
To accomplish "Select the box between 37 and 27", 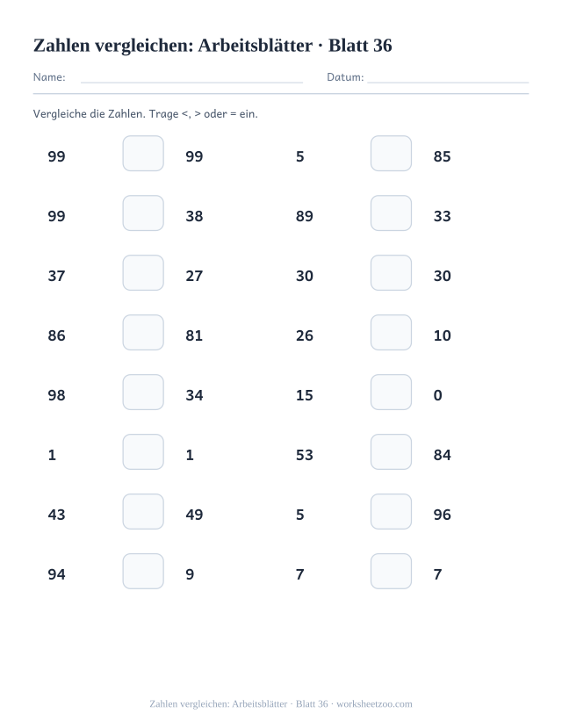I will pos(143,272).
